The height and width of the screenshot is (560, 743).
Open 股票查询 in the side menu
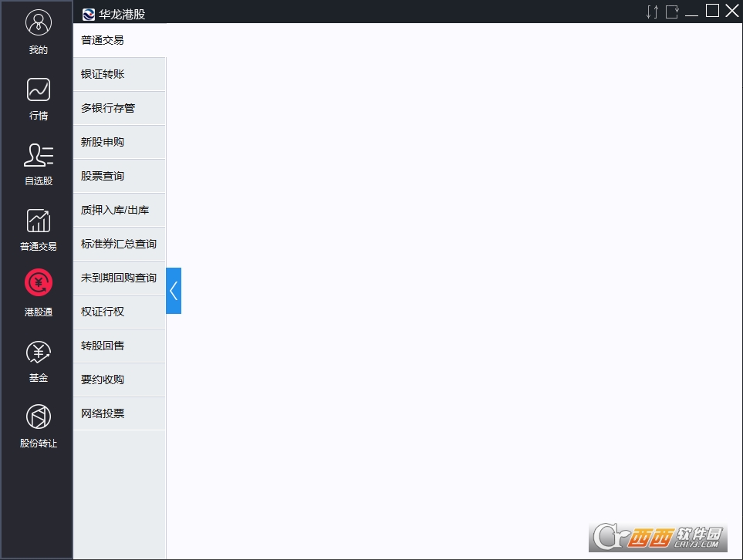tap(120, 176)
